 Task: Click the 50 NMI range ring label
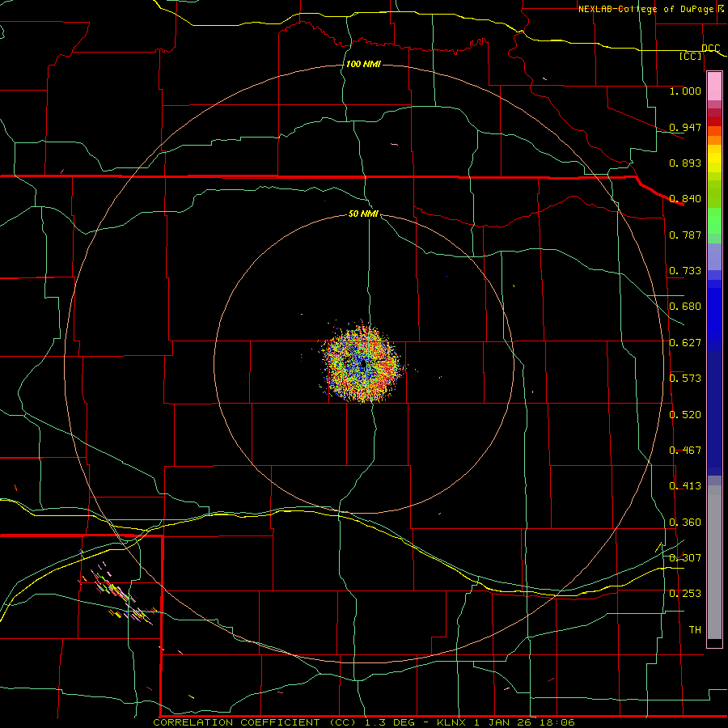[363, 214]
